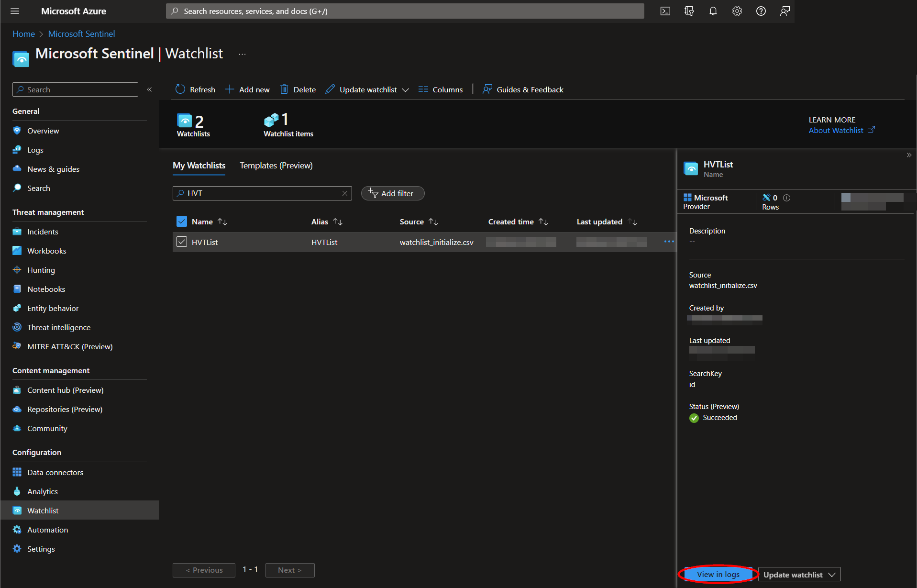This screenshot has height=588, width=917.
Task: Open the Directories and subscriptions filter icon
Action: (x=689, y=11)
